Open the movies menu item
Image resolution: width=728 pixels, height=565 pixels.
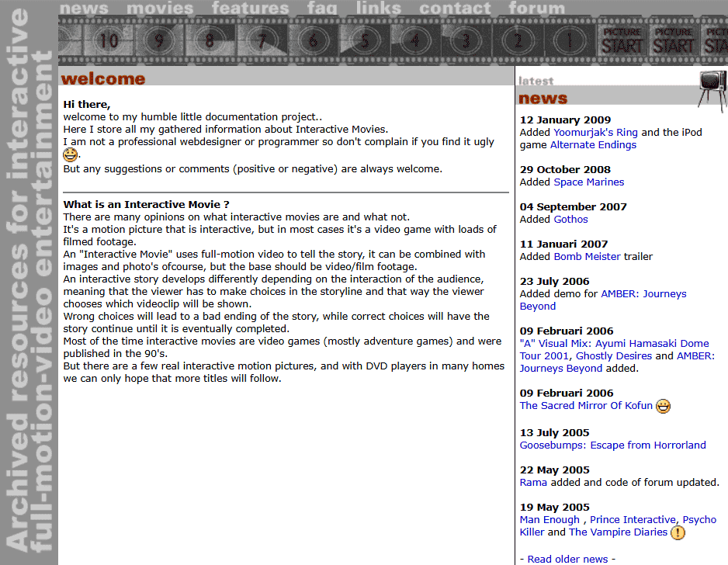coord(159,9)
